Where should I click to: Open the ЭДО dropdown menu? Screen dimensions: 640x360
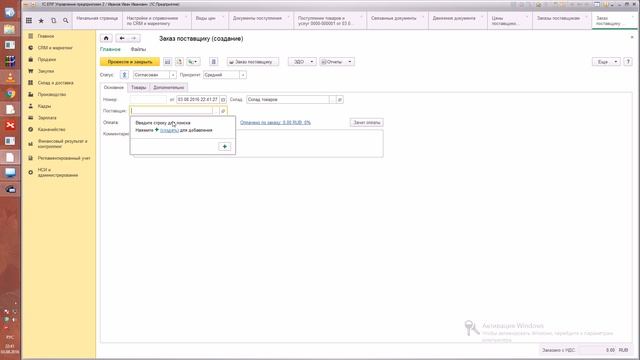click(302, 62)
